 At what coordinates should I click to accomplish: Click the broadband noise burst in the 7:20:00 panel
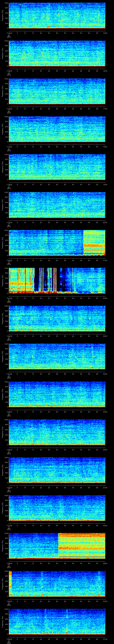click(x=94, y=243)
